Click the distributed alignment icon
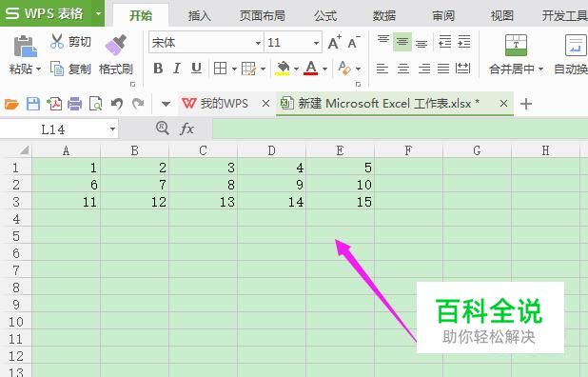Image resolution: width=588 pixels, height=377 pixels. click(x=462, y=69)
